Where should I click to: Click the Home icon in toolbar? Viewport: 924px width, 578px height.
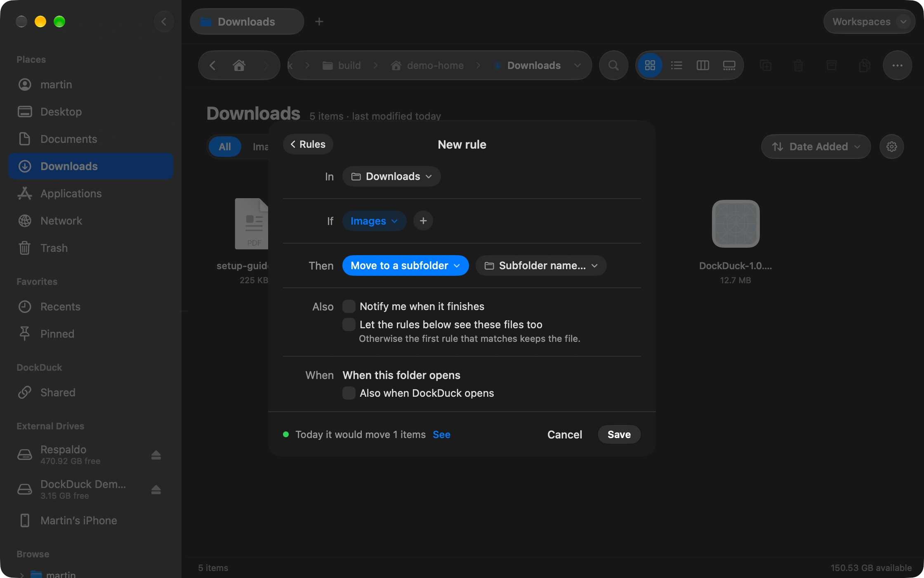tap(239, 65)
